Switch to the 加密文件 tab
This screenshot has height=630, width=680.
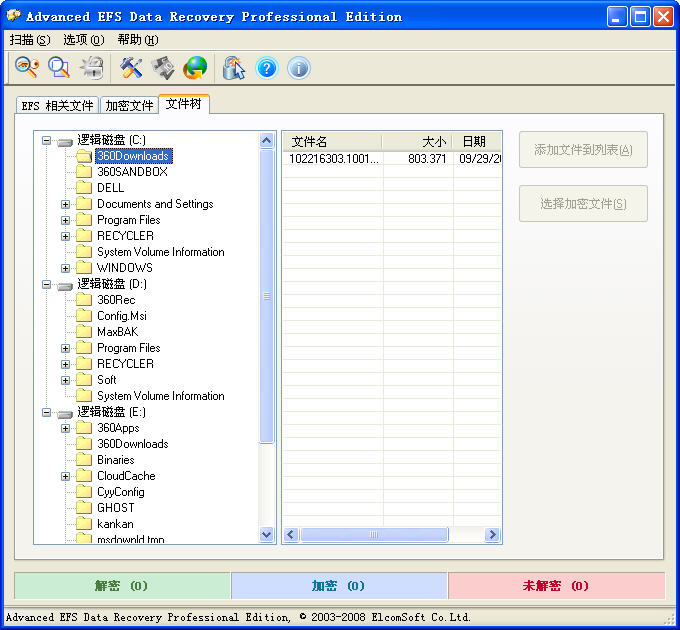pyautogui.click(x=129, y=105)
